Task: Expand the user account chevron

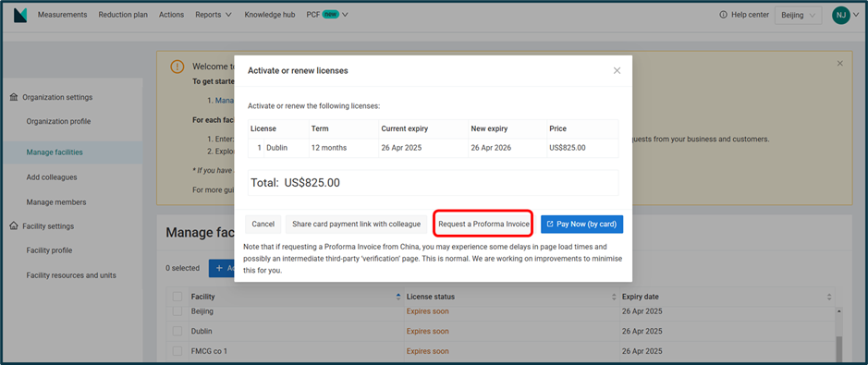Action: [x=856, y=16]
